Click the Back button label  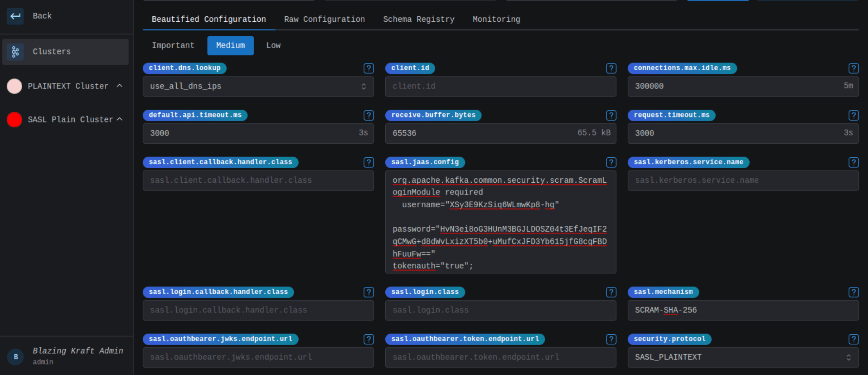click(42, 16)
